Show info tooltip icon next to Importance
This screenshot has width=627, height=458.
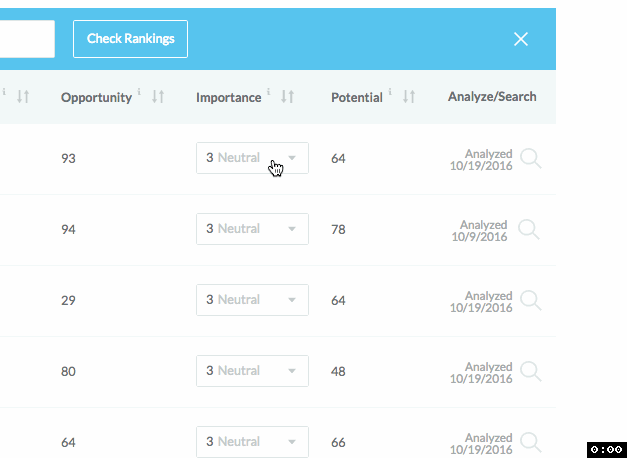point(269,92)
